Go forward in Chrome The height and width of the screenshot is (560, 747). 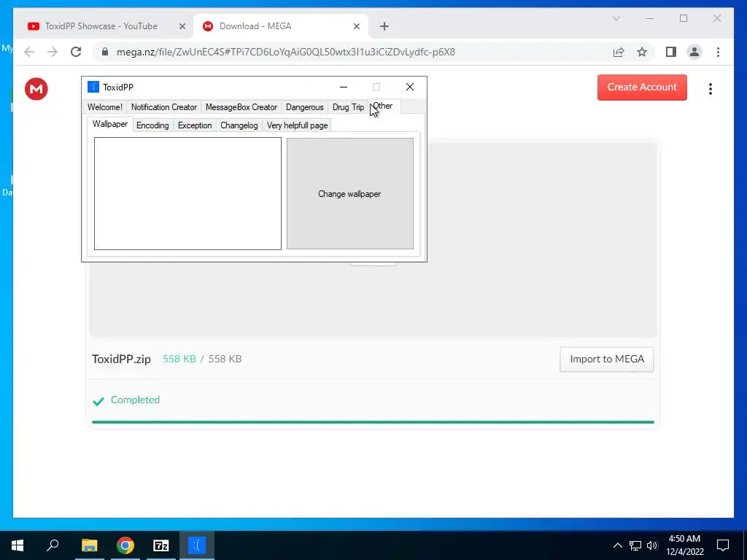(53, 52)
